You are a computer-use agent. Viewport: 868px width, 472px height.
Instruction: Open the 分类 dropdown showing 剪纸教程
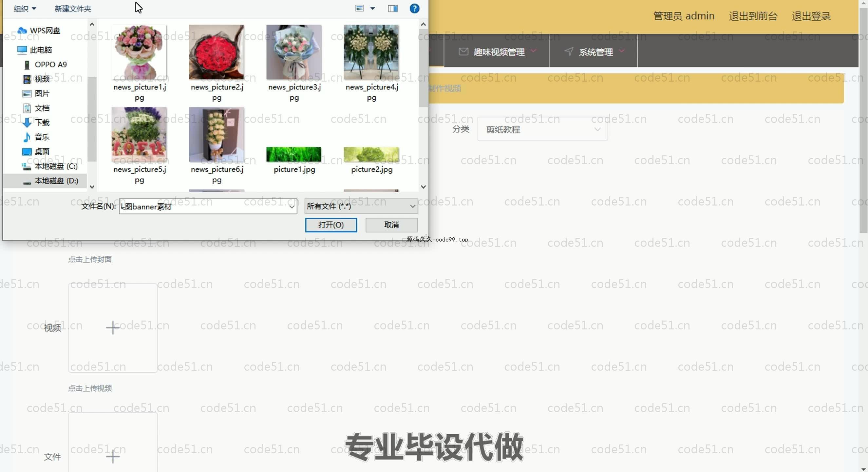point(542,129)
